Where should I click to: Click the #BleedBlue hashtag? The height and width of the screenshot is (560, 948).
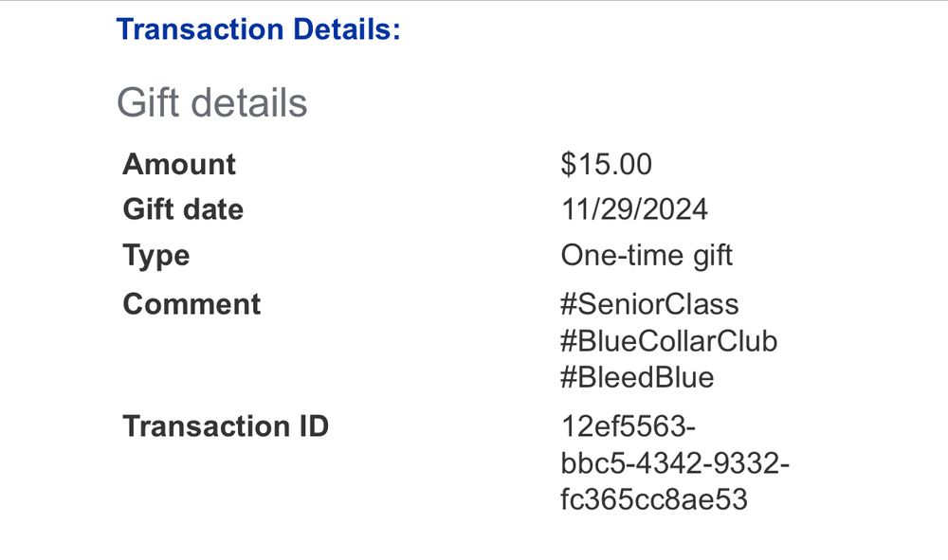point(637,377)
